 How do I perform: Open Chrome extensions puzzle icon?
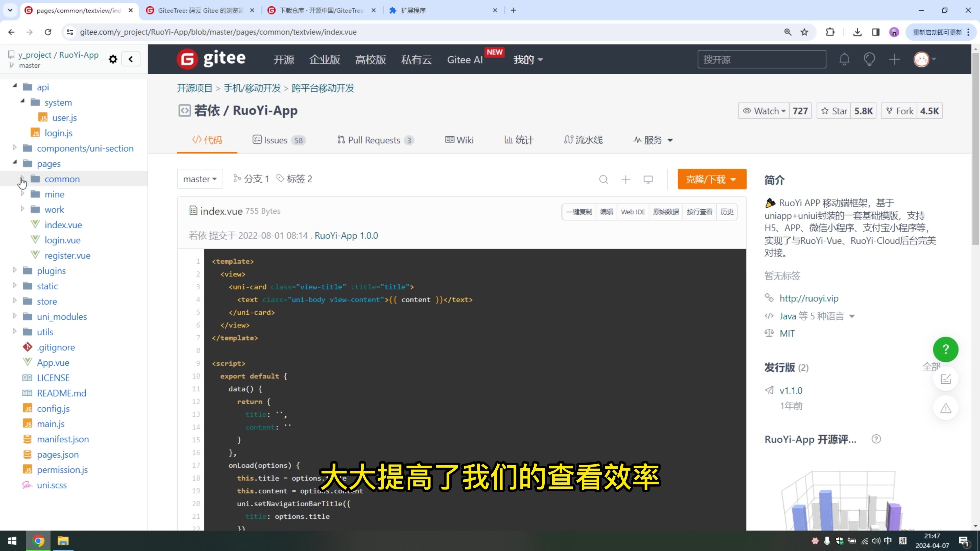(830, 32)
